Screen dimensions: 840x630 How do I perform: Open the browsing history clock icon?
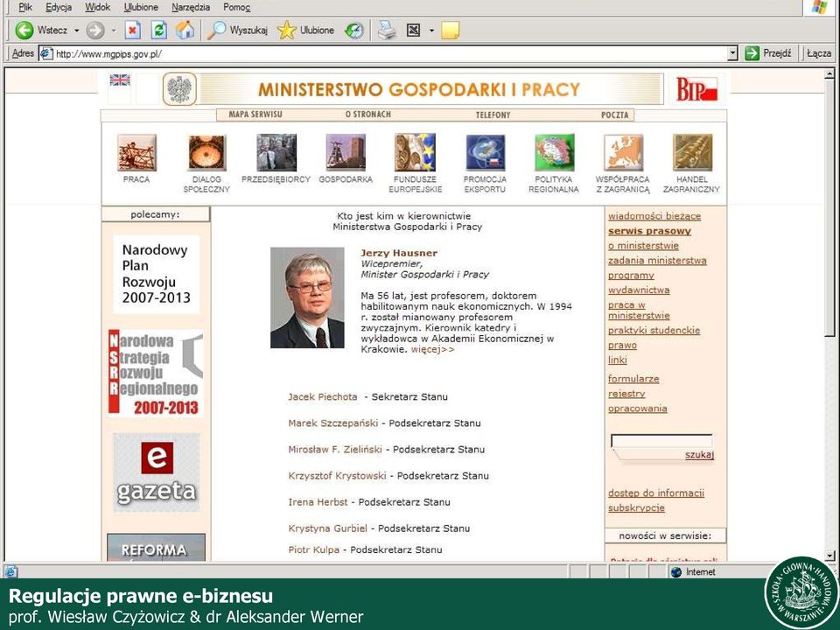coord(354,30)
